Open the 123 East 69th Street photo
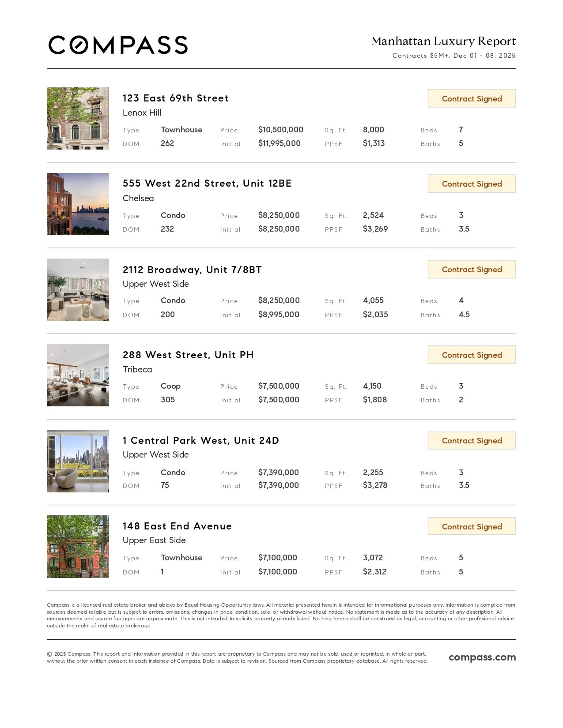Image resolution: width=563 pixels, height=728 pixels. (x=78, y=118)
